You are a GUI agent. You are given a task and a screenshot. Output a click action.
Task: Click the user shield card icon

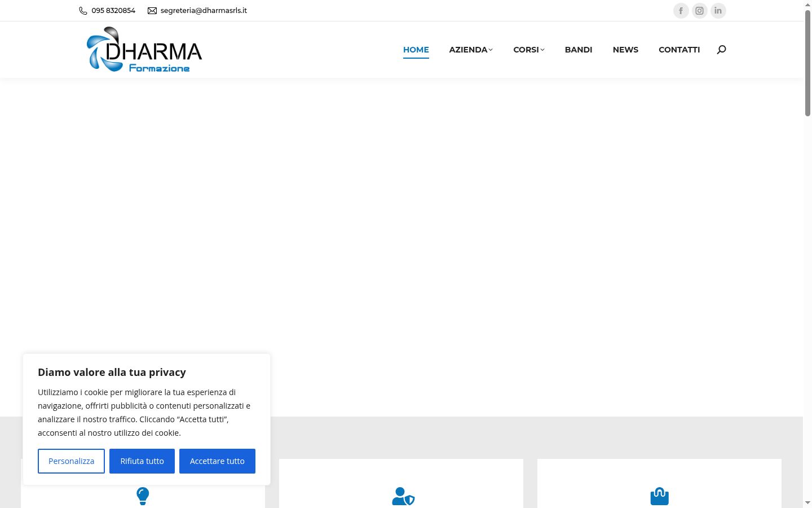point(403,496)
